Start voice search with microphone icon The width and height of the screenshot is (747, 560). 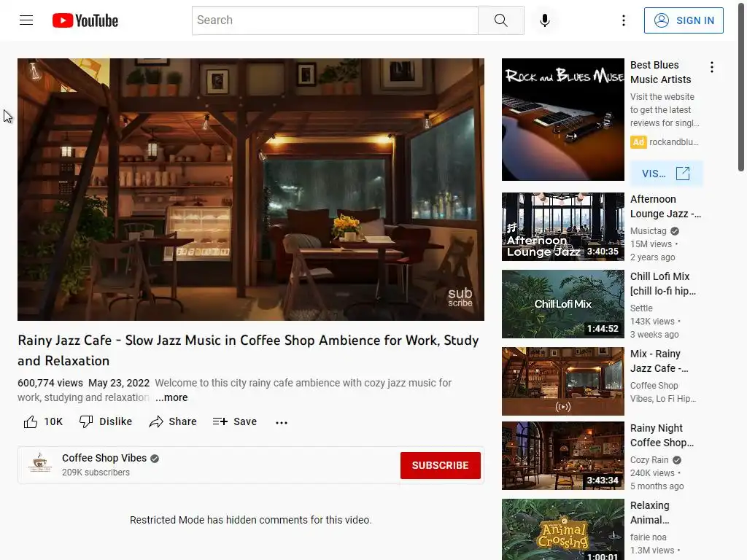pos(544,20)
